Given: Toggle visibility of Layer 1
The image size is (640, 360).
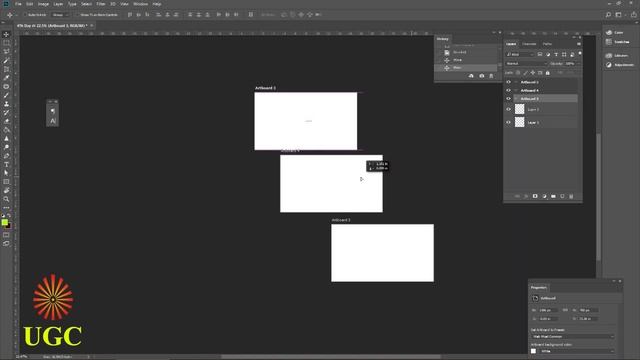Looking at the screenshot, I should pyautogui.click(x=509, y=122).
